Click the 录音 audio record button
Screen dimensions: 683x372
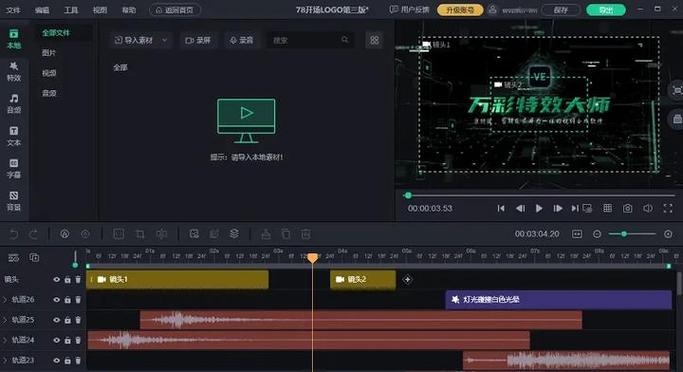point(242,40)
